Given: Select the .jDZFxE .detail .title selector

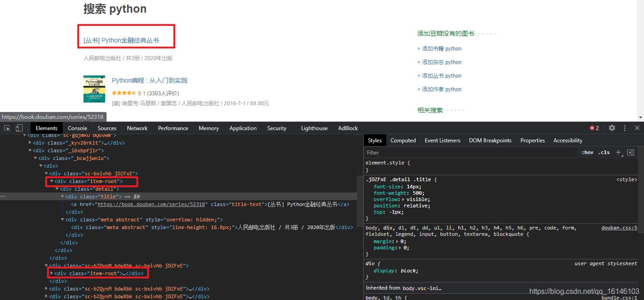Looking at the screenshot, I should (x=399, y=180).
